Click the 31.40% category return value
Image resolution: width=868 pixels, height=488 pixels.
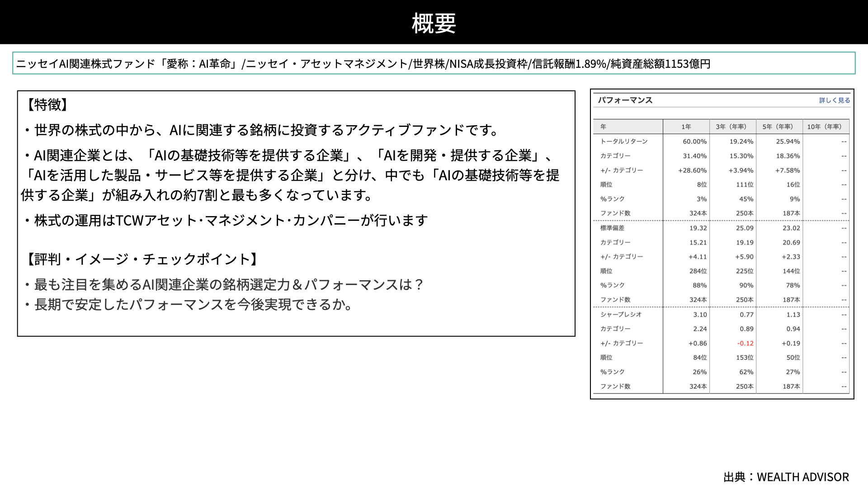pos(695,156)
